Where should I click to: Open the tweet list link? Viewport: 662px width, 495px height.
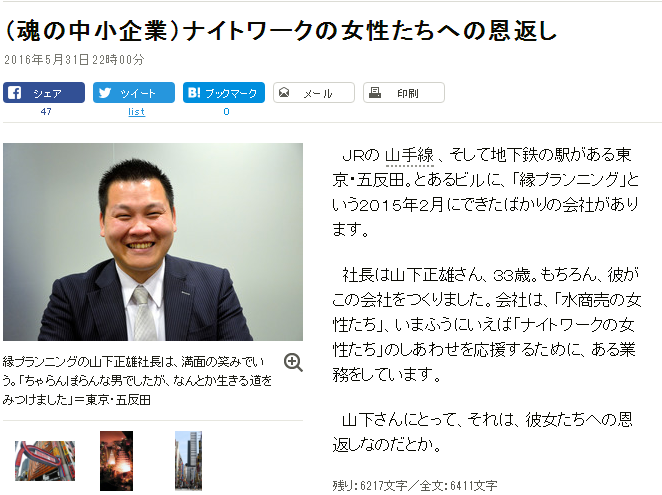136,112
